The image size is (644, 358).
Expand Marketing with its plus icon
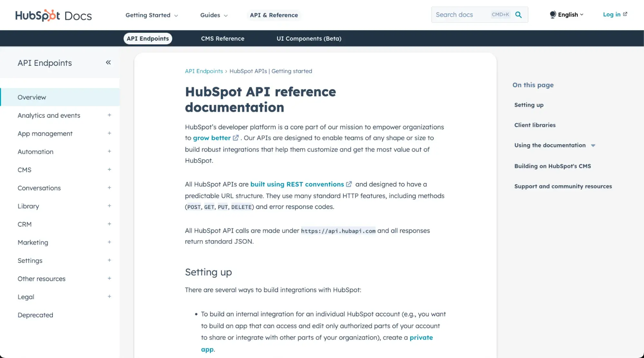pyautogui.click(x=110, y=242)
